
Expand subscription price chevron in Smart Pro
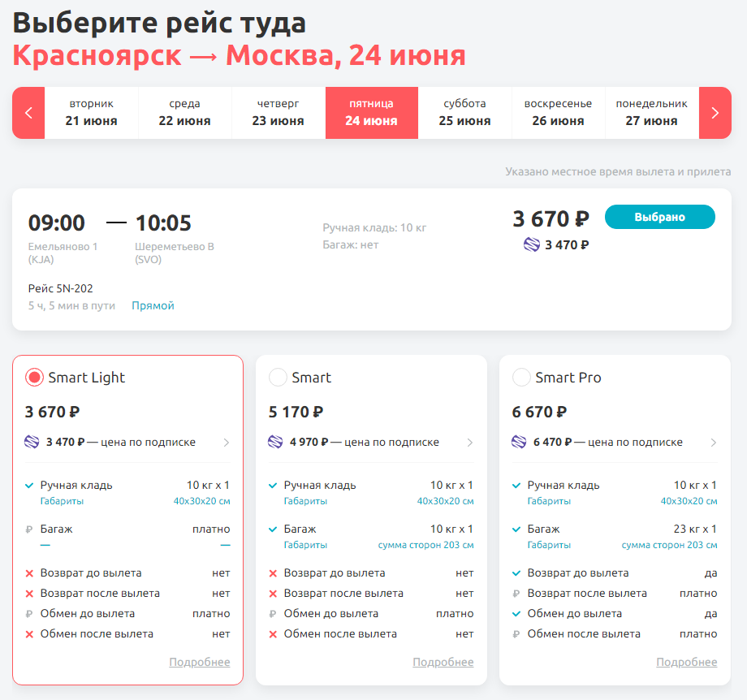point(714,443)
